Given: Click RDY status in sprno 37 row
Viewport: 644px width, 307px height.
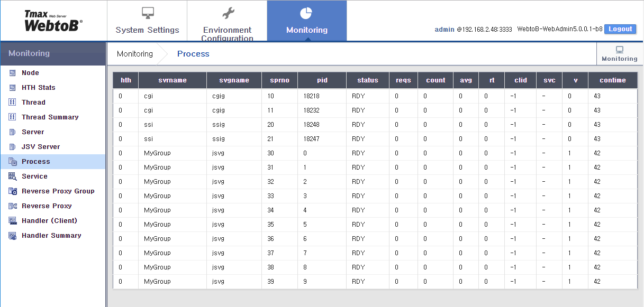Looking at the screenshot, I should click(358, 253).
